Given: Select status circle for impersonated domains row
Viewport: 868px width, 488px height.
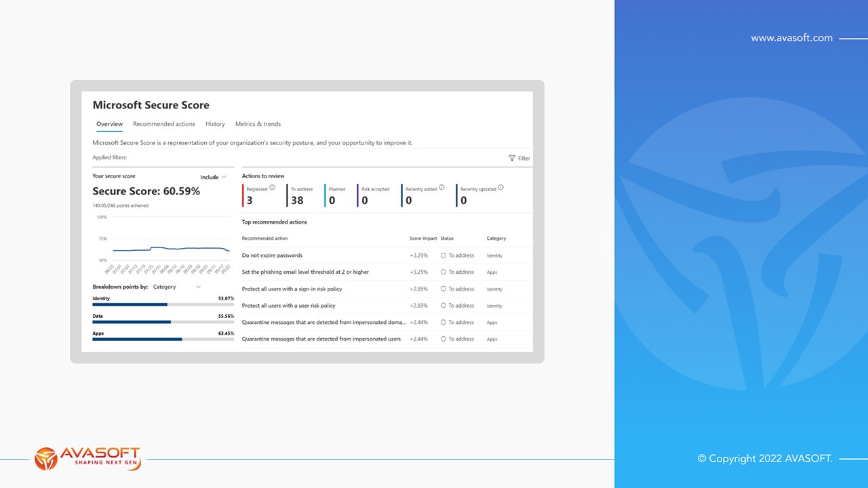Looking at the screenshot, I should (443, 322).
